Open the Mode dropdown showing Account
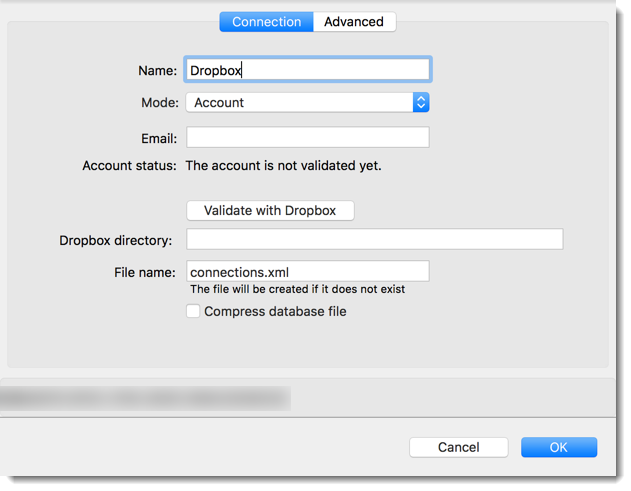The width and height of the screenshot is (631, 491). click(x=307, y=103)
